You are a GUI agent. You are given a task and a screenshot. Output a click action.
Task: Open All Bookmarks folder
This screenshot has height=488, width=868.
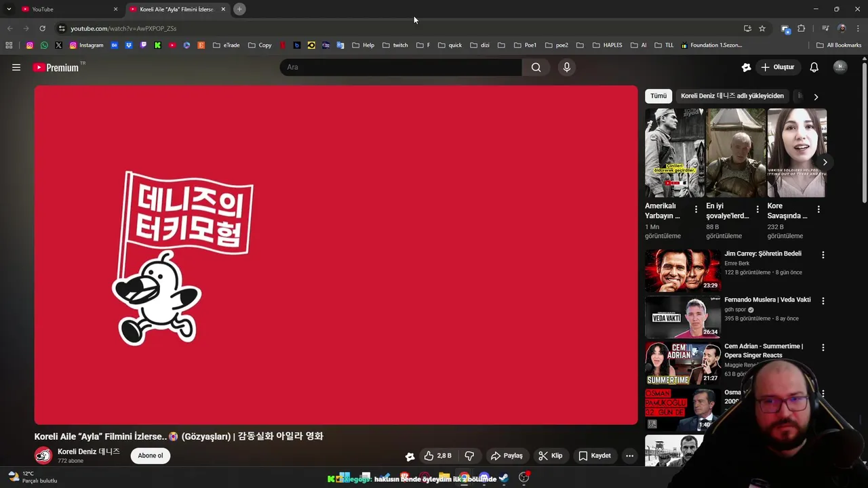point(839,45)
